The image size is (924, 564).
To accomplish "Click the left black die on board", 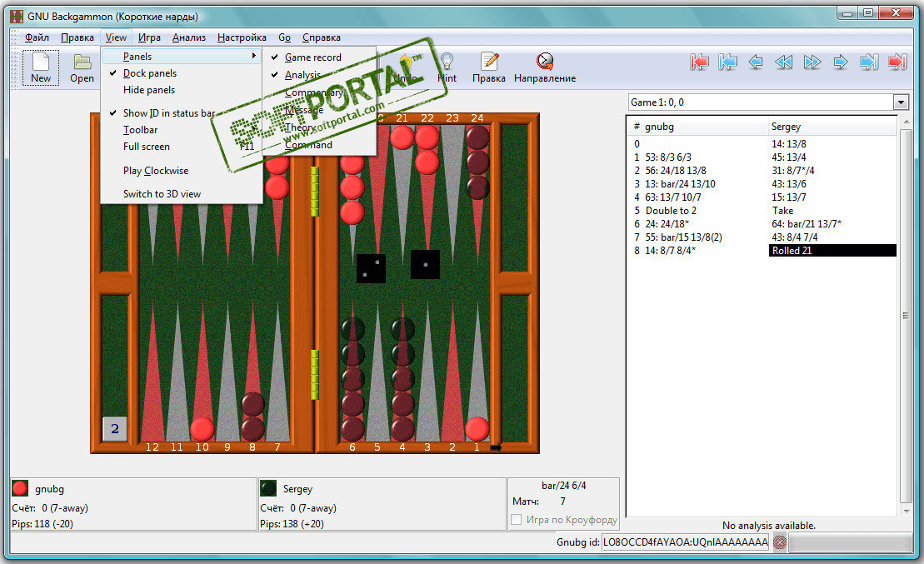I will [372, 269].
